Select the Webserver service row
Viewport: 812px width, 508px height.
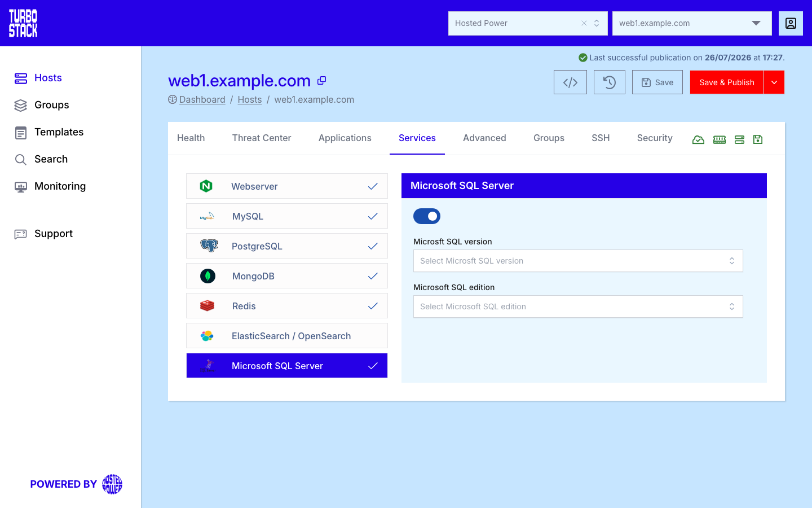287,186
